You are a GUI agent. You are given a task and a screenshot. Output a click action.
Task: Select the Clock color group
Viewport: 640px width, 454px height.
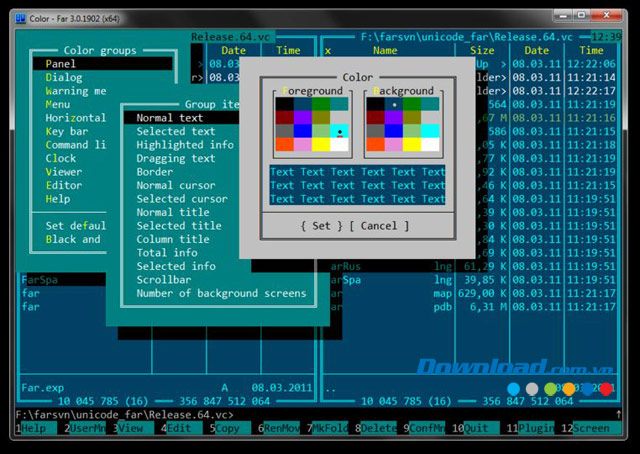62,158
